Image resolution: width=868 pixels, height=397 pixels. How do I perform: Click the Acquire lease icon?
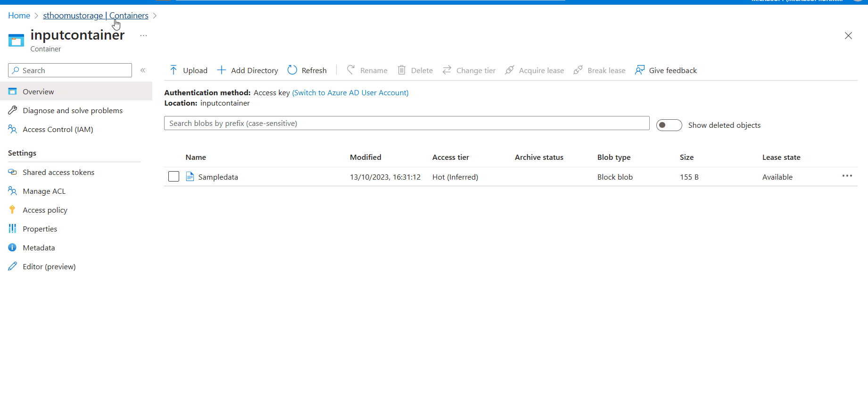pos(510,70)
